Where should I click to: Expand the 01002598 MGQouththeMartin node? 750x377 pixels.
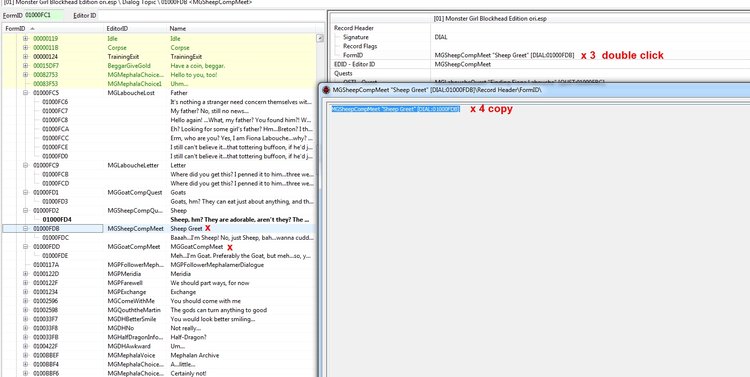click(25, 310)
